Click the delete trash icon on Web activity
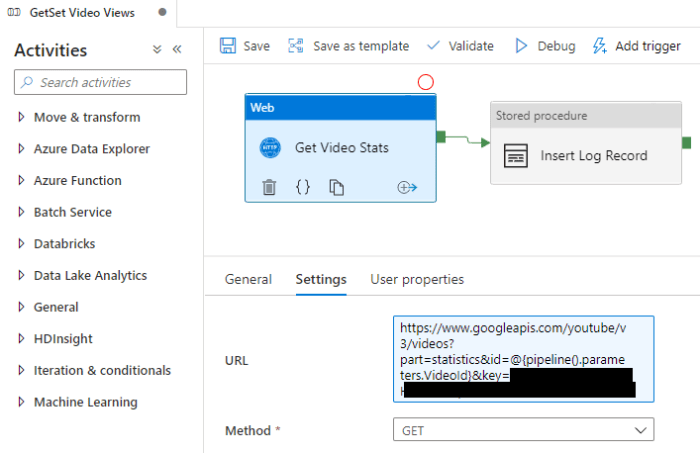This screenshot has width=700, height=453. [269, 187]
